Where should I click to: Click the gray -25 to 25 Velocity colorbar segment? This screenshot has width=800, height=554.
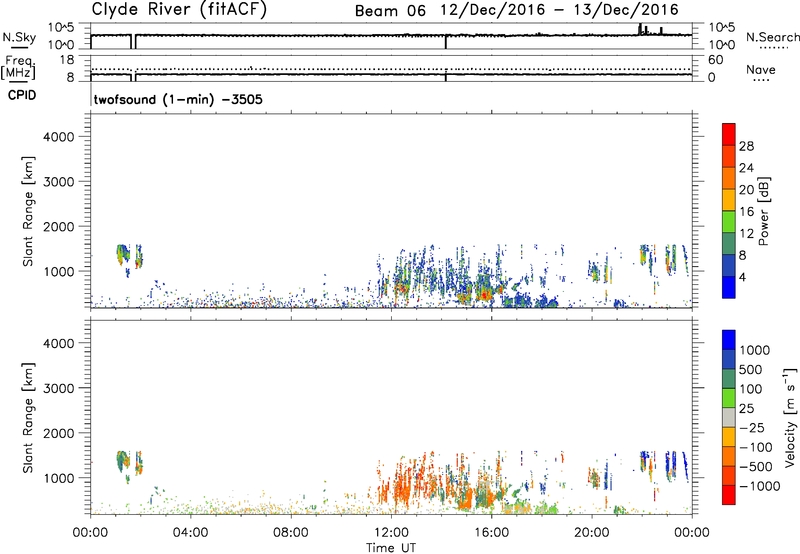[x=729, y=417]
